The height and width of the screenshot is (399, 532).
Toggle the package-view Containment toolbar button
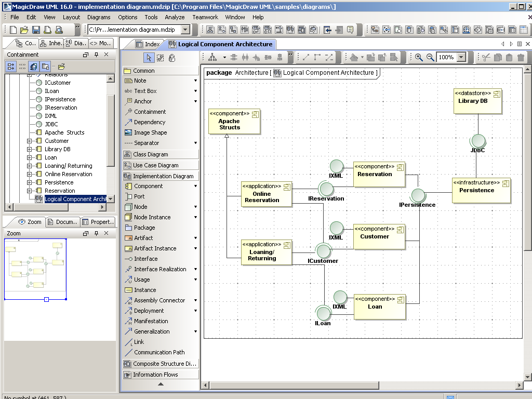pos(45,66)
